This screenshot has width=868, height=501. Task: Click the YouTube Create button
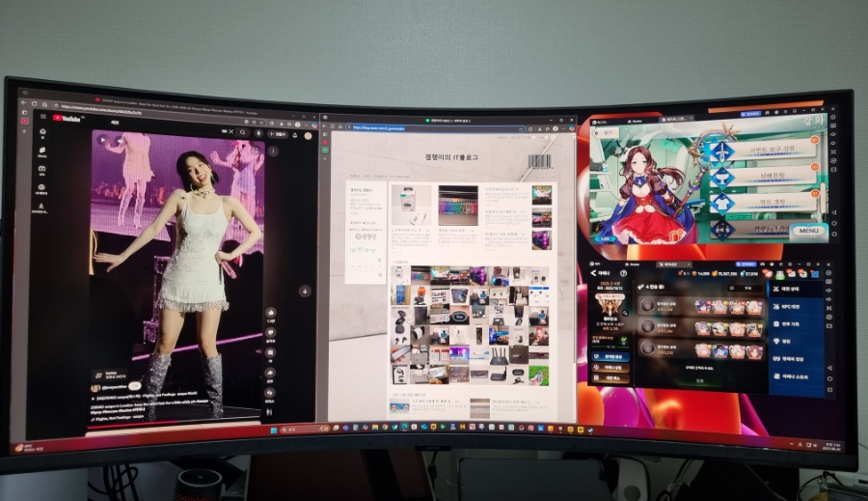coord(278,134)
